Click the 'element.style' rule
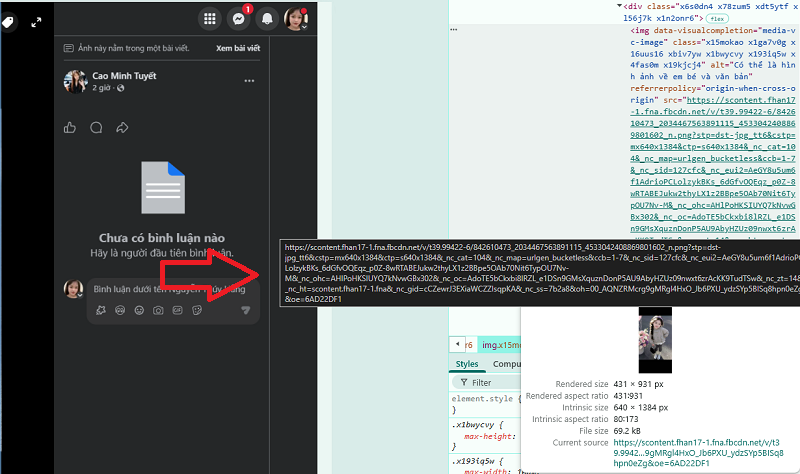The image size is (800, 474). (482, 398)
